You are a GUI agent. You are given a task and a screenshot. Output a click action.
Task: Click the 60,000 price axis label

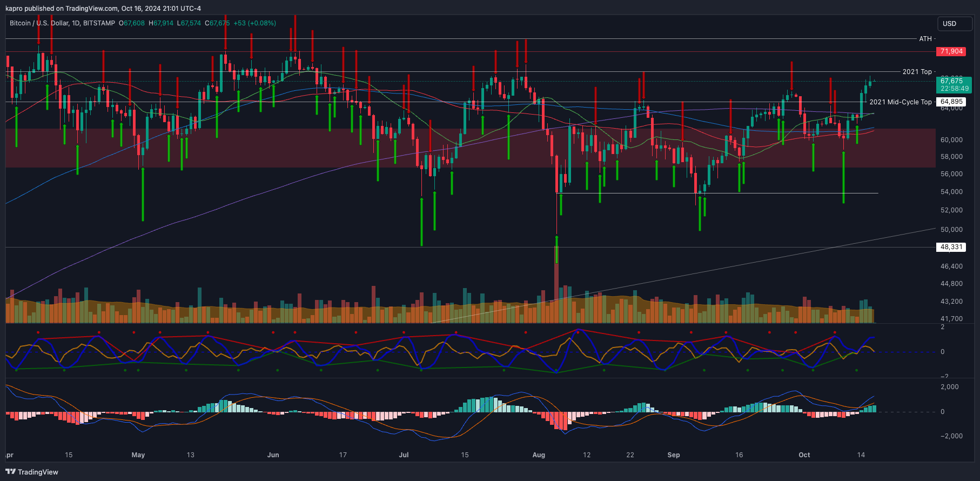coord(951,140)
